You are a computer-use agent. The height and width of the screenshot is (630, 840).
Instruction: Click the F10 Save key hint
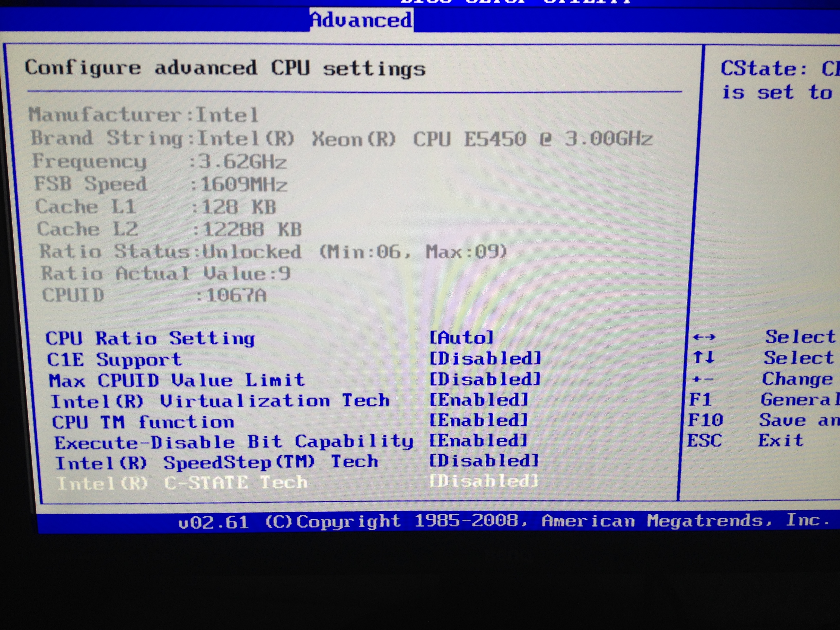pos(706,420)
